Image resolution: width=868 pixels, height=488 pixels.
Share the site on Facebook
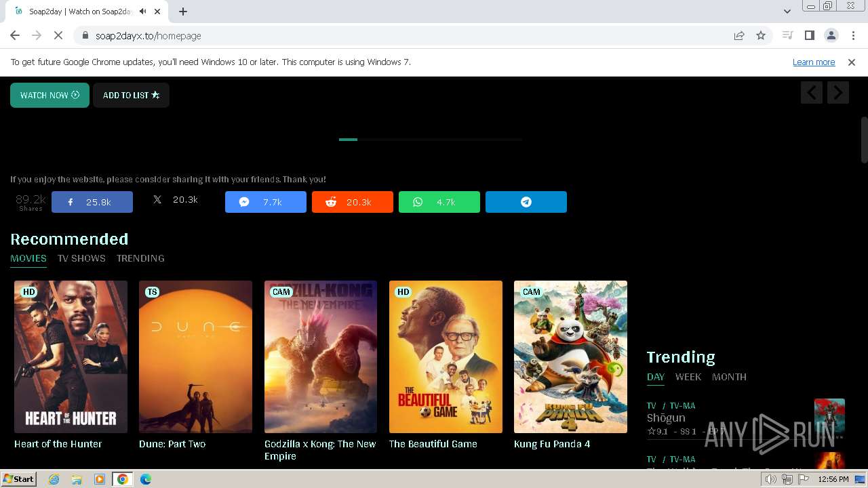tap(92, 202)
